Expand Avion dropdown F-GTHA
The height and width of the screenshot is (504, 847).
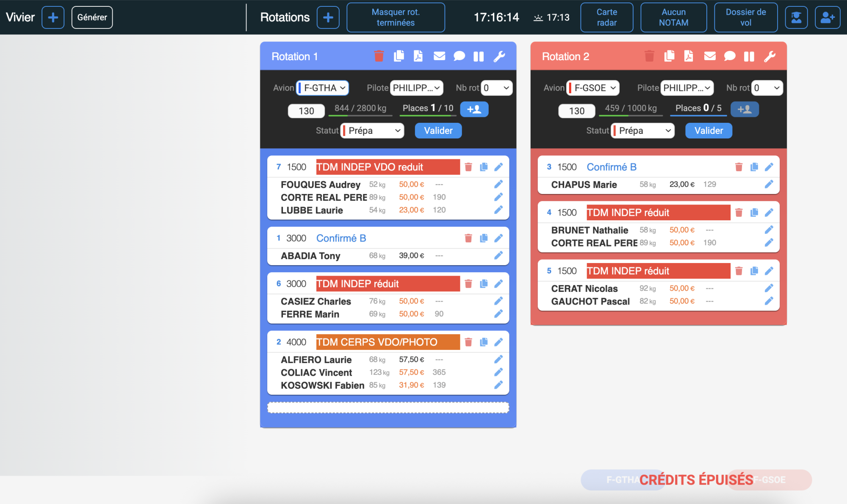click(323, 88)
